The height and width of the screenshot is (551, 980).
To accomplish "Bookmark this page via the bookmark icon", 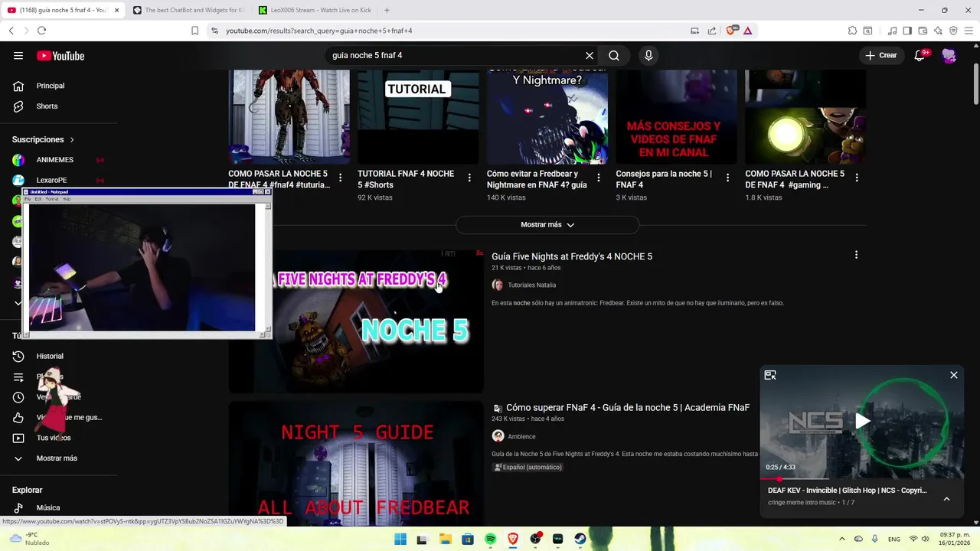I will (194, 31).
